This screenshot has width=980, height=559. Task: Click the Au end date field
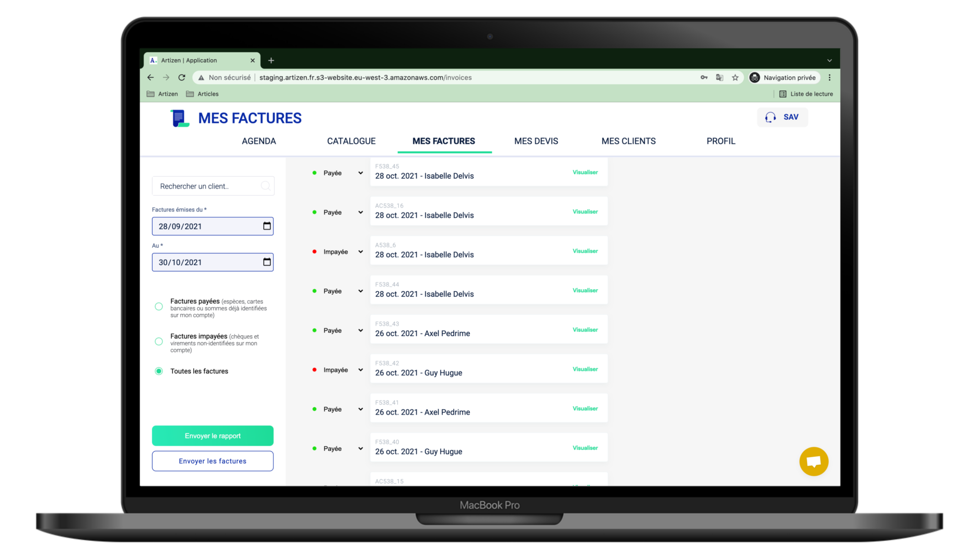213,262
